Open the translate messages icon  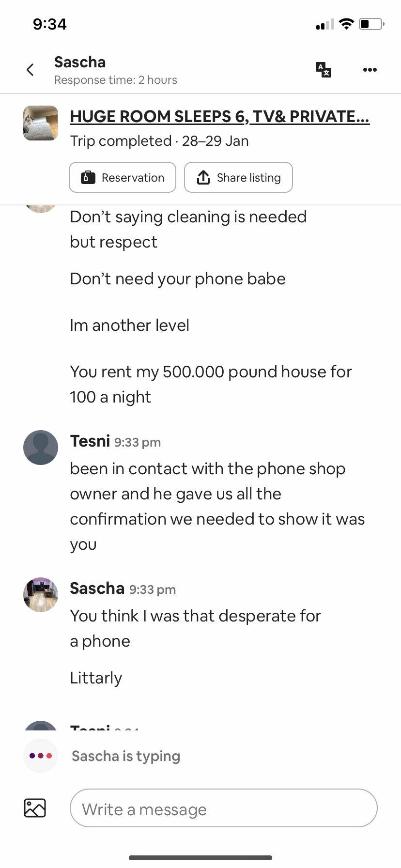coord(323,70)
